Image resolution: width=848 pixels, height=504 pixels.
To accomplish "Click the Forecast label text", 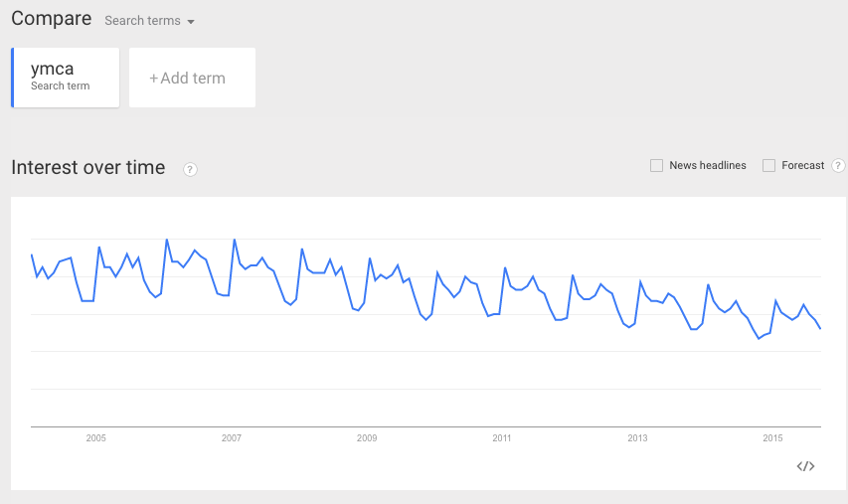I will 802,165.
